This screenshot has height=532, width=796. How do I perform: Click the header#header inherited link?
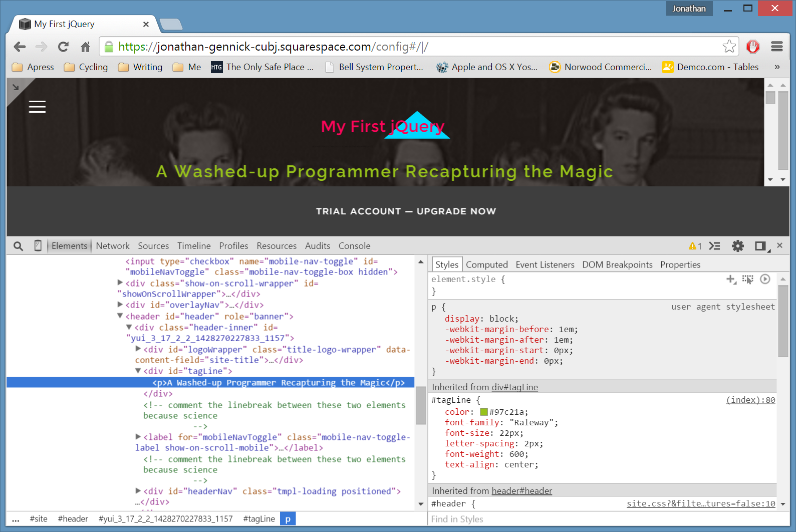(521, 491)
